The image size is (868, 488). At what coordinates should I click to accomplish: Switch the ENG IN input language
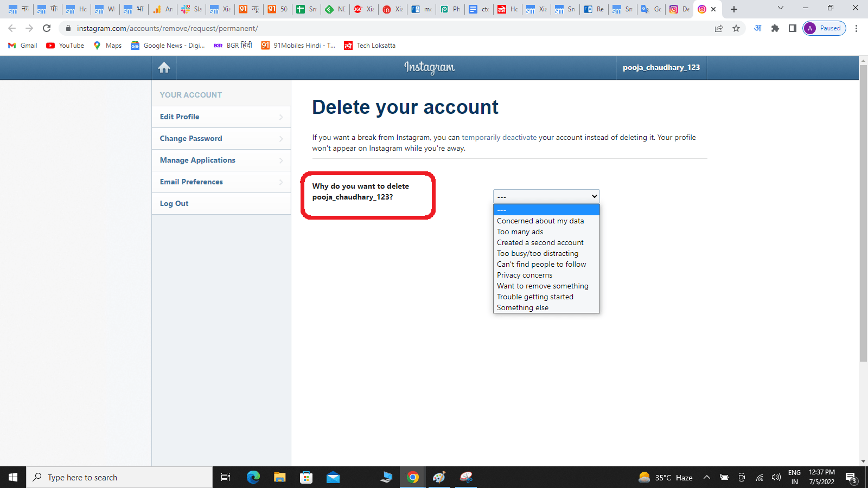point(794,477)
